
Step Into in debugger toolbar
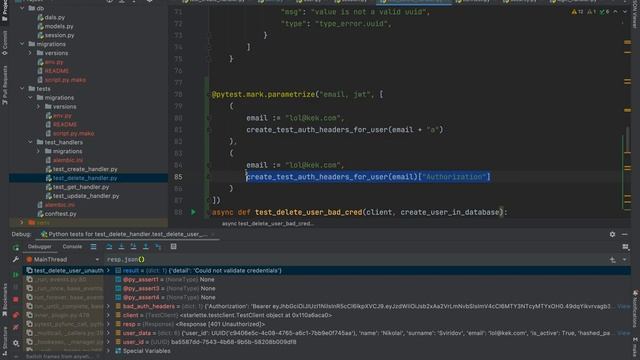click(x=121, y=247)
